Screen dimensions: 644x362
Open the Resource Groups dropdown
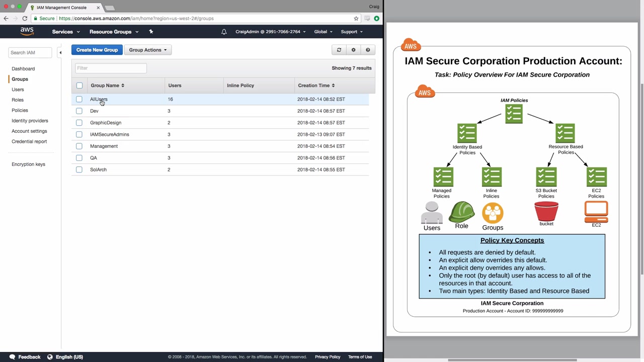pos(114,32)
